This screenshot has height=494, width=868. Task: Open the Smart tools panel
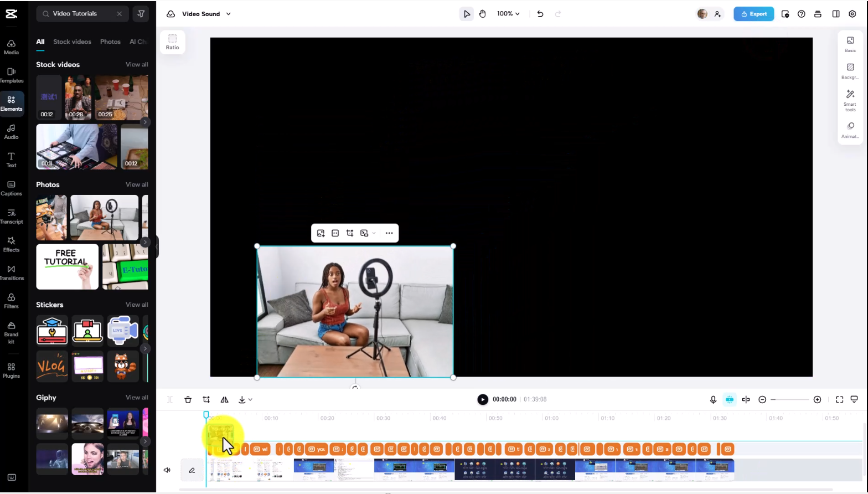pyautogui.click(x=850, y=101)
